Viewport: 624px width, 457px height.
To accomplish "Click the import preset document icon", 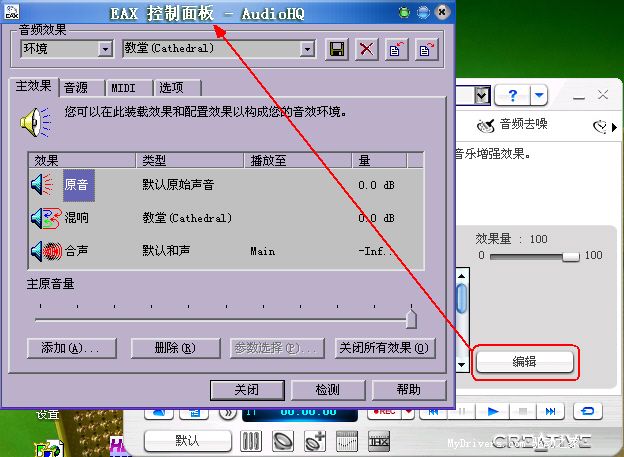I will [396, 50].
